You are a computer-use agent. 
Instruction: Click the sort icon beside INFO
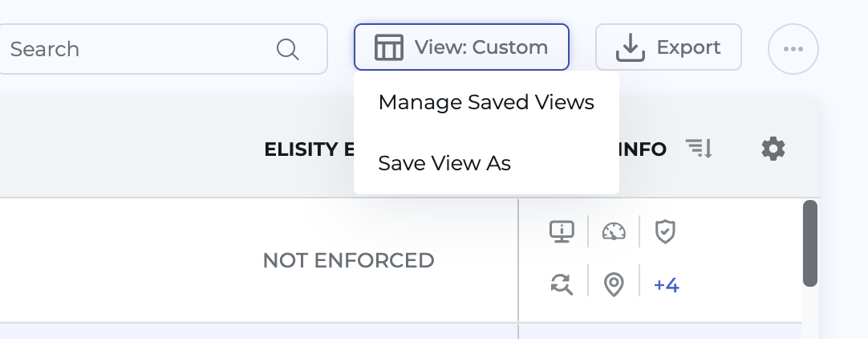699,149
